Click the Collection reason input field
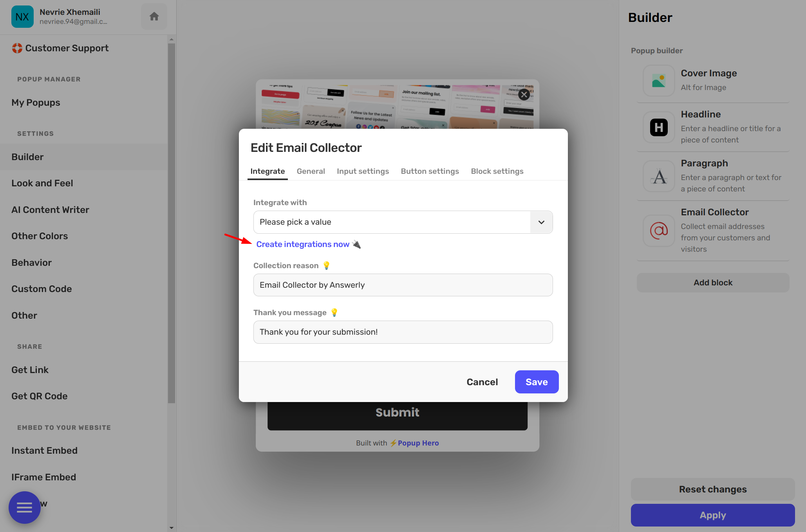The width and height of the screenshot is (806, 532). [x=403, y=285]
